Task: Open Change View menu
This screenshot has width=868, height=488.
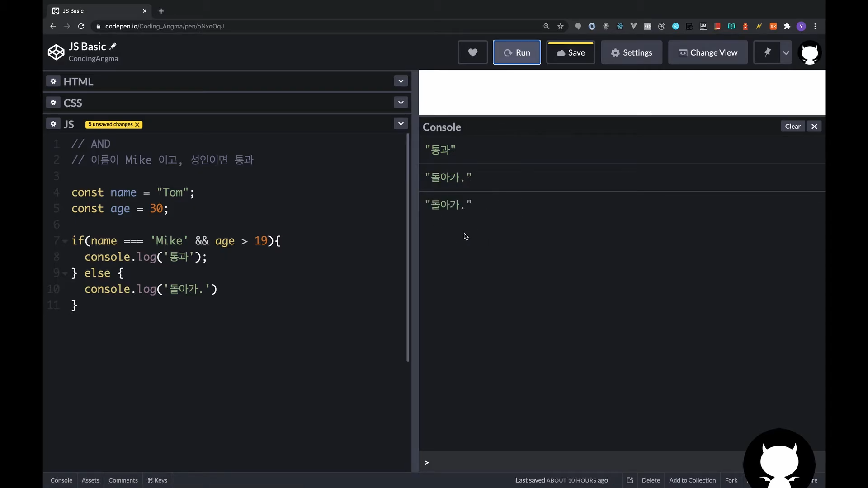Action: [708, 52]
